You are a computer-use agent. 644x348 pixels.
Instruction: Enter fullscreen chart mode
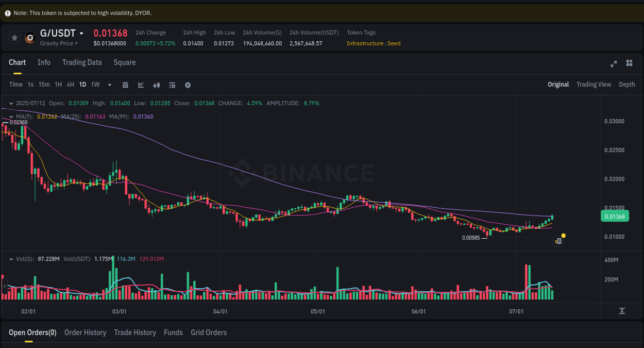[x=614, y=64]
